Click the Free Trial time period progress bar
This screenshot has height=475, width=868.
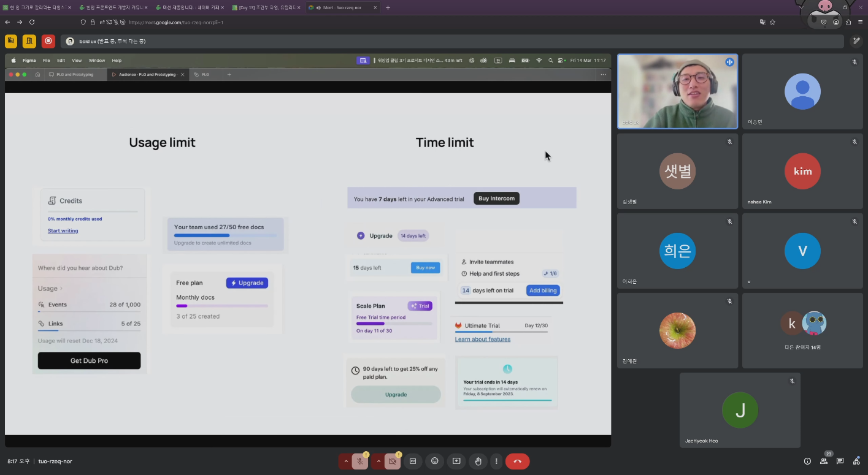coord(394,323)
